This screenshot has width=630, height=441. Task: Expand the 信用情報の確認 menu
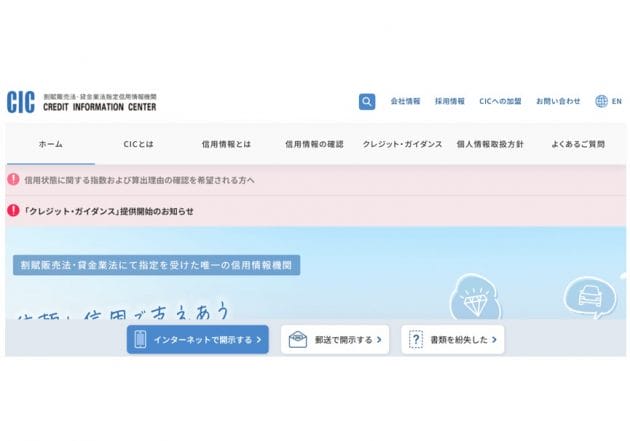pos(314,144)
